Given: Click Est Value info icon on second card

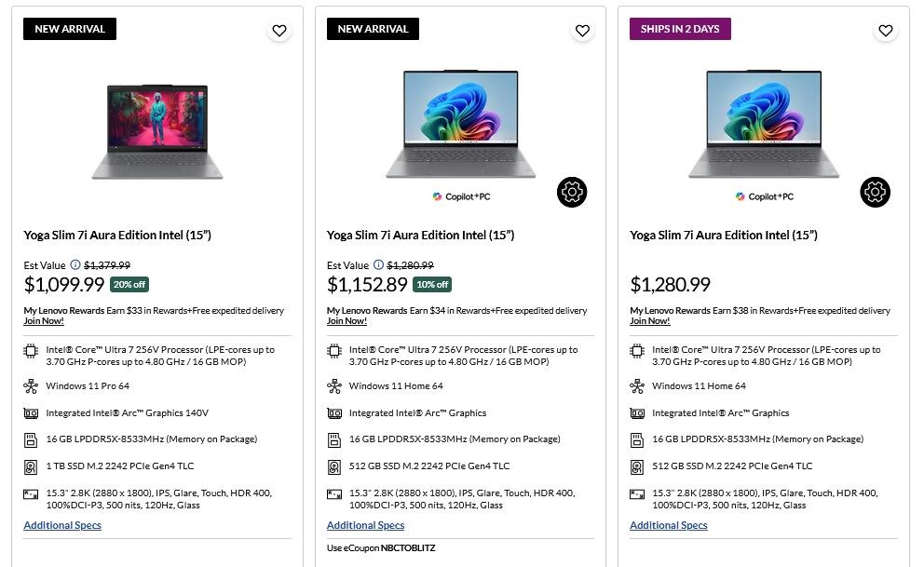Looking at the screenshot, I should 379,265.
